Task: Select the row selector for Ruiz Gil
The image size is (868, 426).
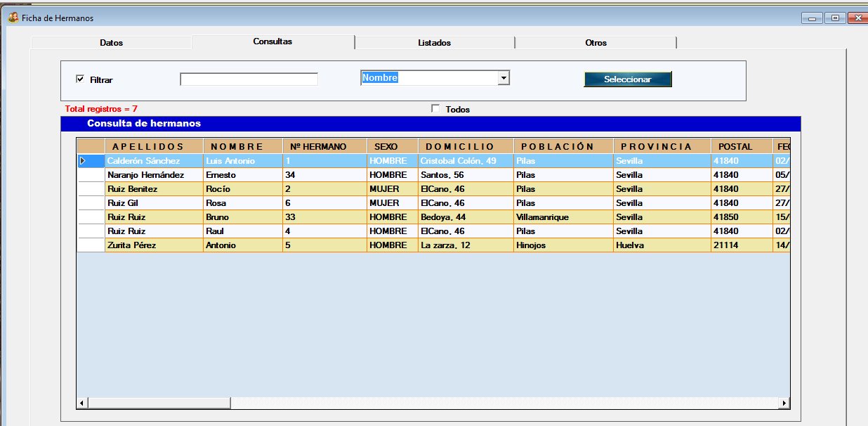Action: 91,203
